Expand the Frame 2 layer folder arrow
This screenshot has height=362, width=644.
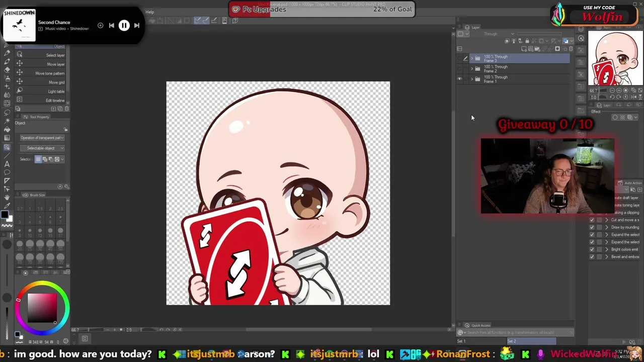[x=472, y=69]
